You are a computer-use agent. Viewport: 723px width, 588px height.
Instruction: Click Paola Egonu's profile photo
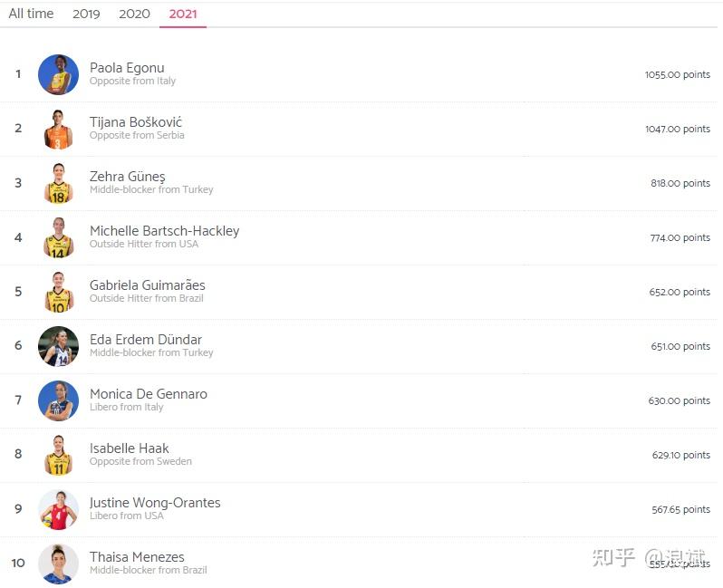58,74
